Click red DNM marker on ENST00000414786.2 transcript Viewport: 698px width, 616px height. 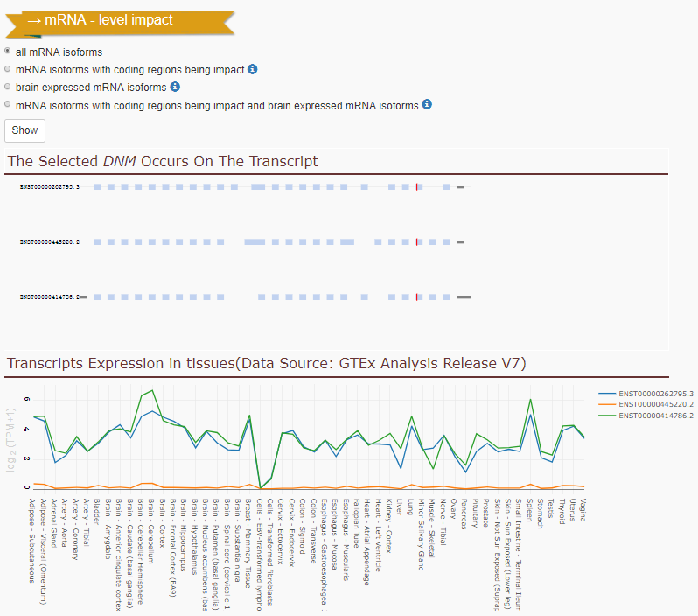pos(416,297)
